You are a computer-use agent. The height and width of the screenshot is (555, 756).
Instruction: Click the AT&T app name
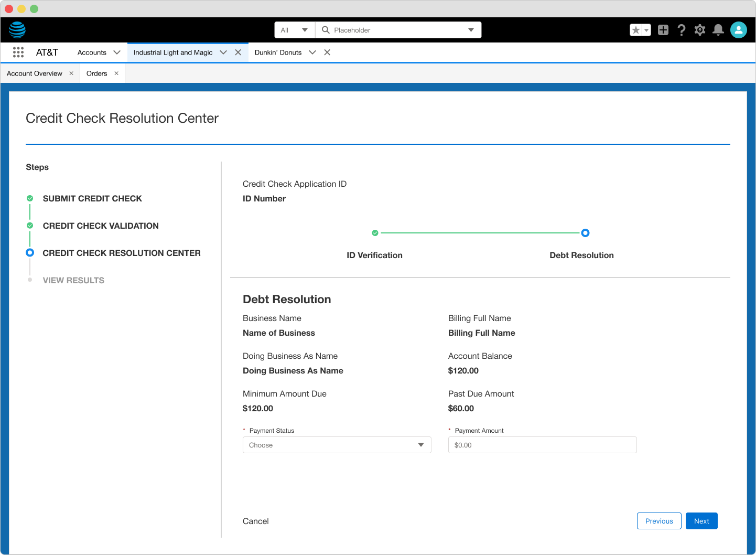[x=47, y=52]
